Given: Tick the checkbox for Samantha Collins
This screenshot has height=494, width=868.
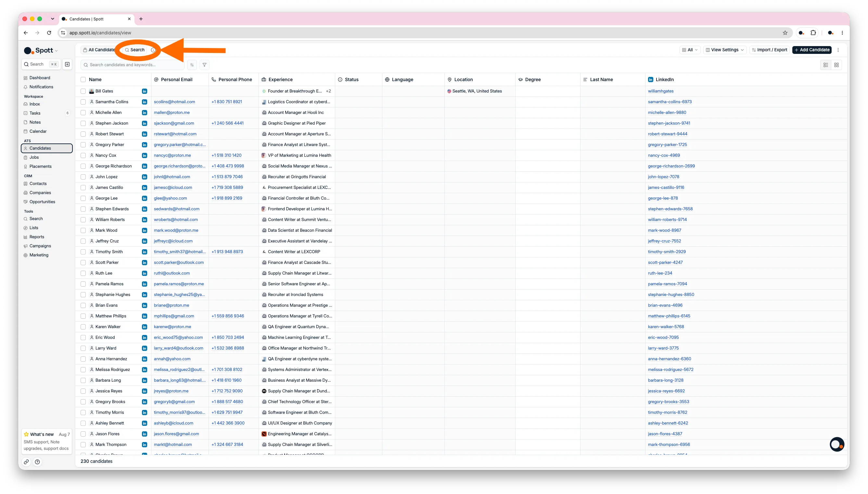Looking at the screenshot, I should coord(83,102).
